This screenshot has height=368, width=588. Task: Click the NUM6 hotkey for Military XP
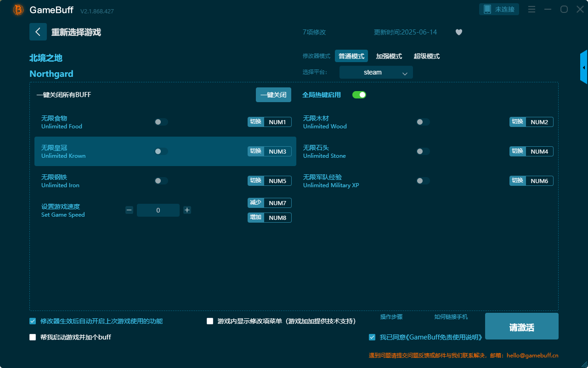click(539, 181)
